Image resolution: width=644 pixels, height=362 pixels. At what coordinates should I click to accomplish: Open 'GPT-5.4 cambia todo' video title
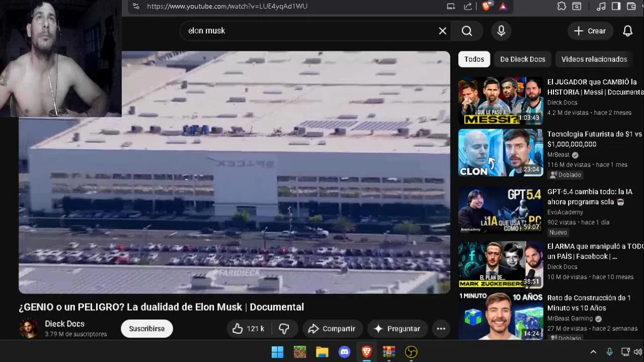590,197
